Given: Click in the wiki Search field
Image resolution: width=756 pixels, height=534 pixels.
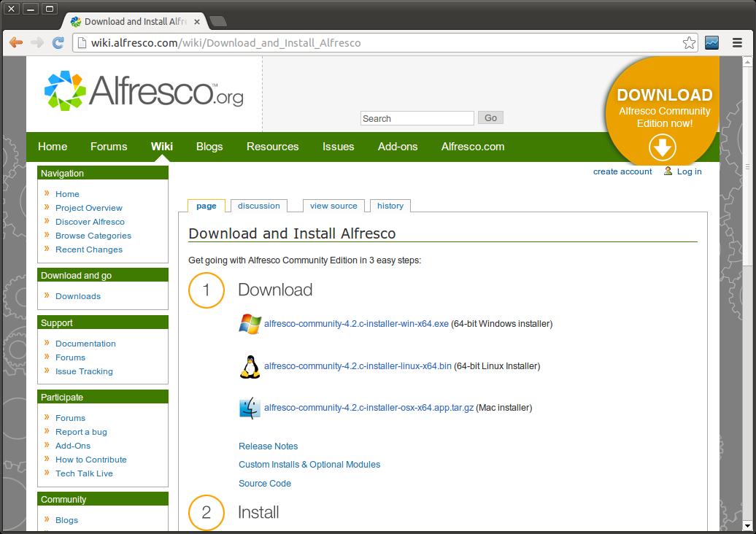Looking at the screenshot, I should point(417,119).
